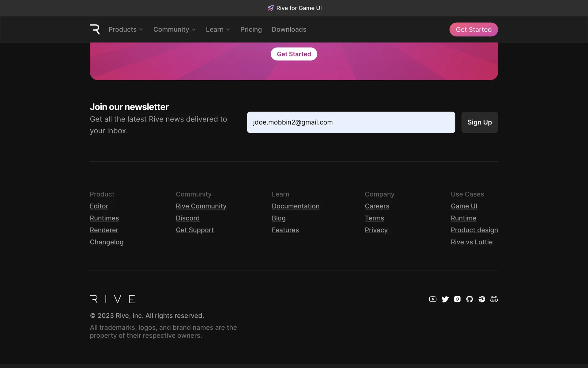The width and height of the screenshot is (588, 368).
Task: Open the Instagram icon in footer
Action: (457, 299)
